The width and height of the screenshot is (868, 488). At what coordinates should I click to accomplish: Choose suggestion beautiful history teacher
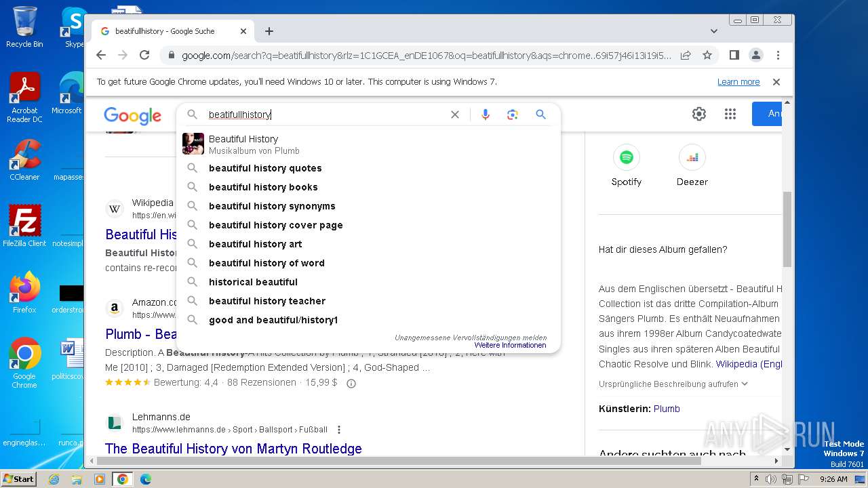click(368, 301)
